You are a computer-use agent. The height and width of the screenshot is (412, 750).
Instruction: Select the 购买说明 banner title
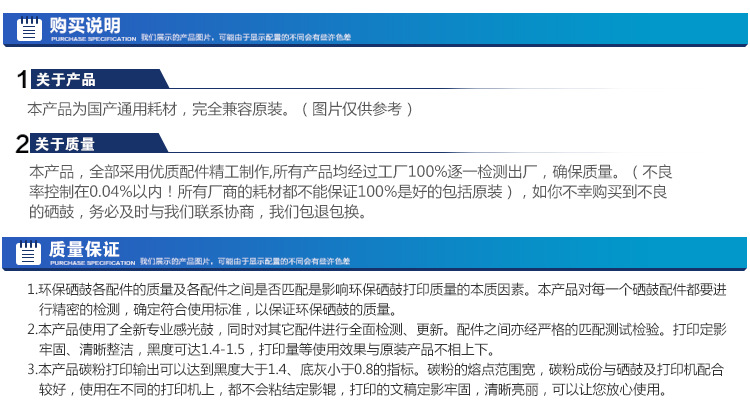point(85,24)
